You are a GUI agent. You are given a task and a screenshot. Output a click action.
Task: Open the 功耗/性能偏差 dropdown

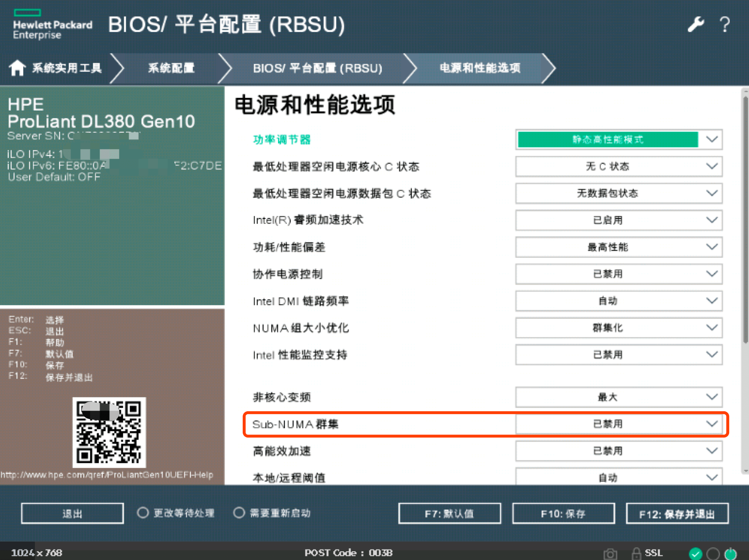tap(619, 247)
